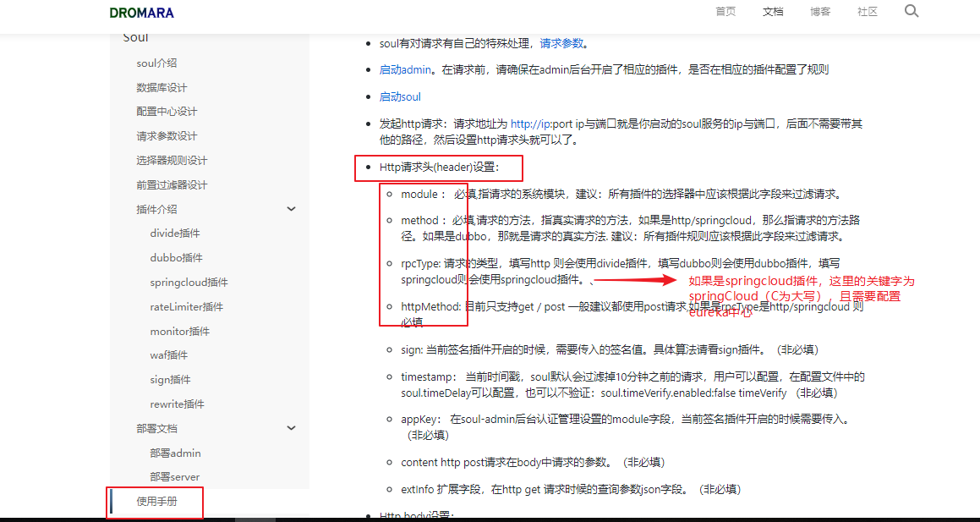Viewport: 980px width, 522px height.
Task: Open 社区 in top navigation
Action: [x=868, y=12]
